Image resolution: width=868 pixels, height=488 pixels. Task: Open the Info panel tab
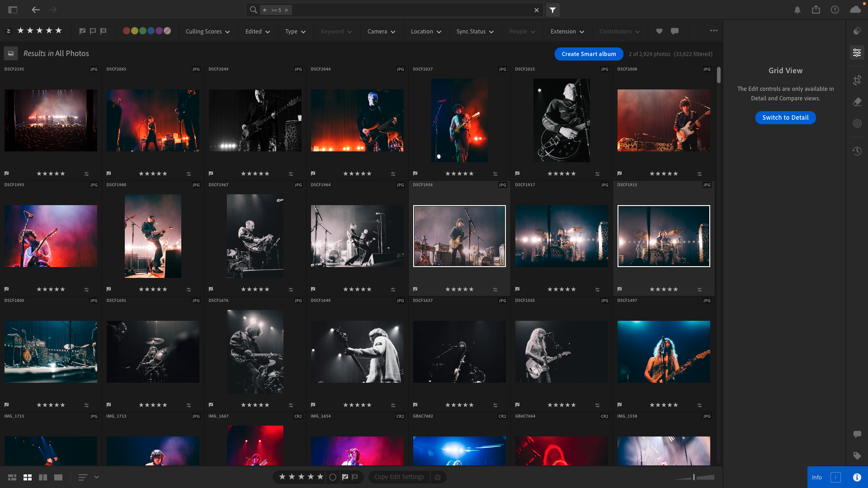[x=857, y=477]
